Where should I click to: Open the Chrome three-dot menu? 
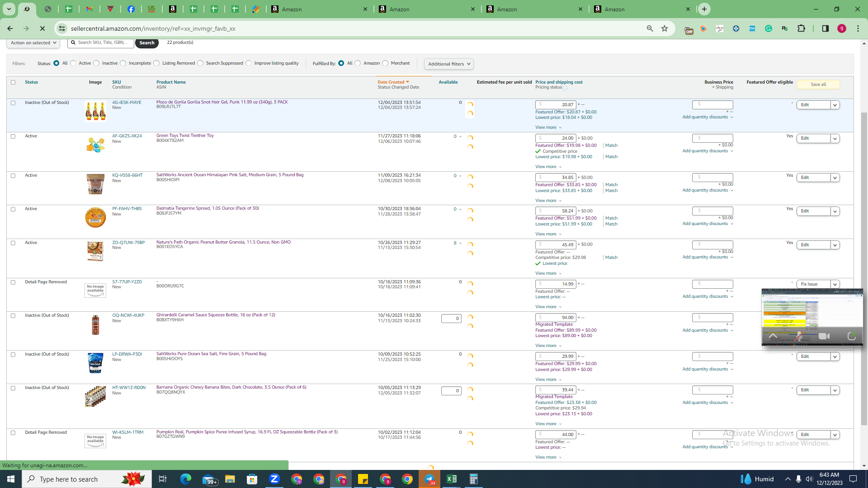(x=858, y=28)
